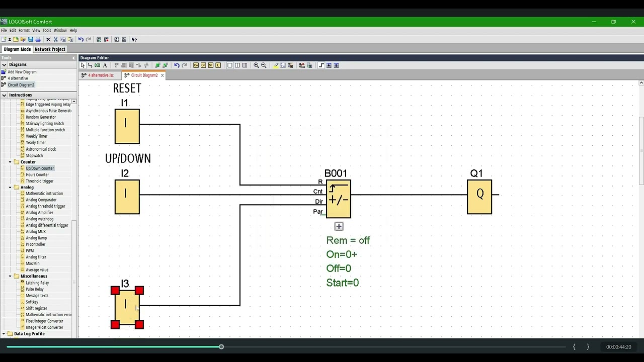The height and width of the screenshot is (362, 644).
Task: Create a new diagram with New file icon
Action: coord(4,39)
